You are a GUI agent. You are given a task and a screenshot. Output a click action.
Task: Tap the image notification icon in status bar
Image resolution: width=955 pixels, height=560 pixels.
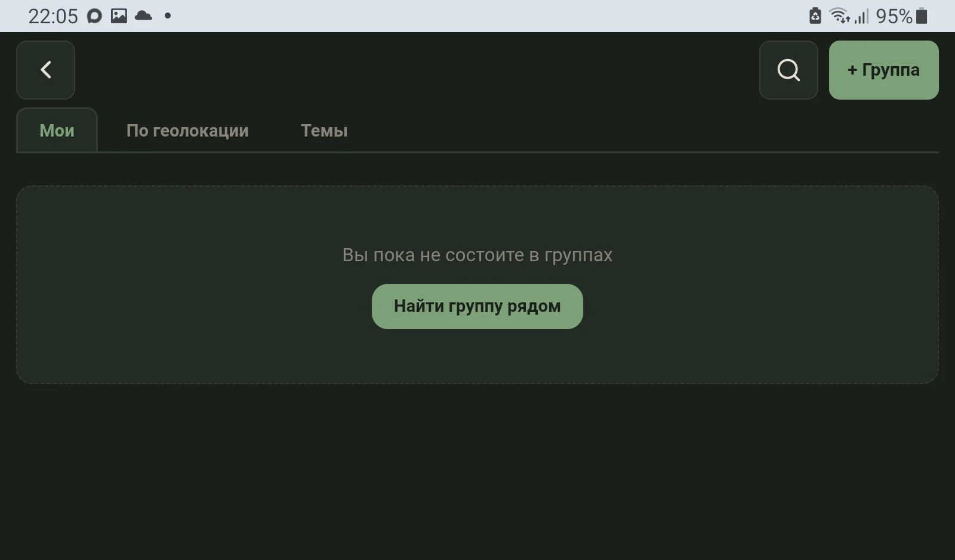(119, 16)
